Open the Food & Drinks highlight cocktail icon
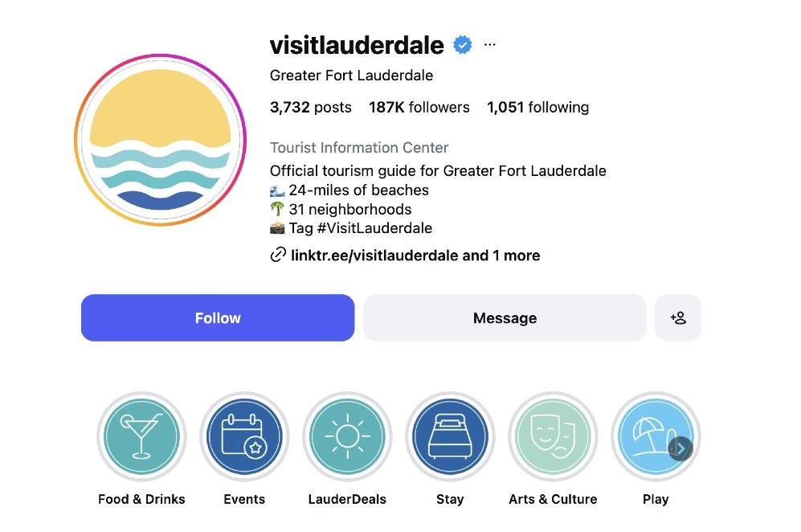This screenshot has width=801, height=532. [x=141, y=436]
